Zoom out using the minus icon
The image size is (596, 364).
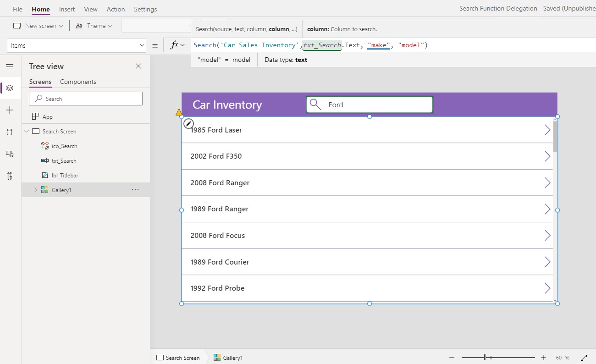pos(452,358)
